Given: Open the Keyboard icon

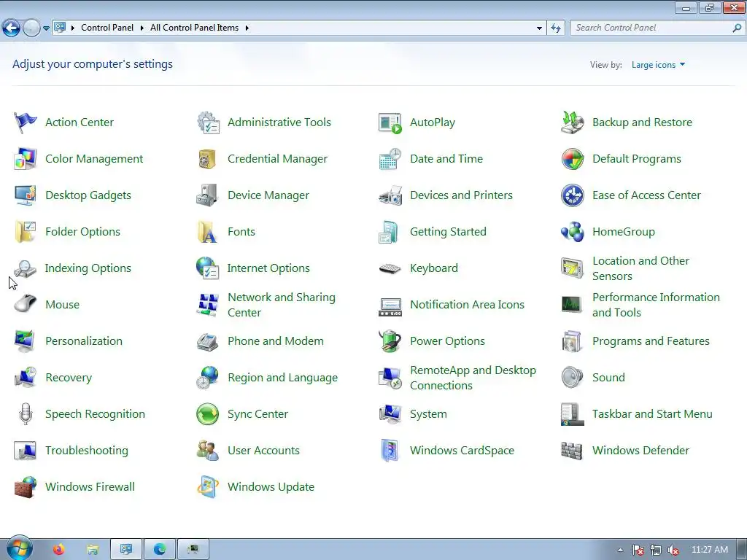Looking at the screenshot, I should [390, 268].
